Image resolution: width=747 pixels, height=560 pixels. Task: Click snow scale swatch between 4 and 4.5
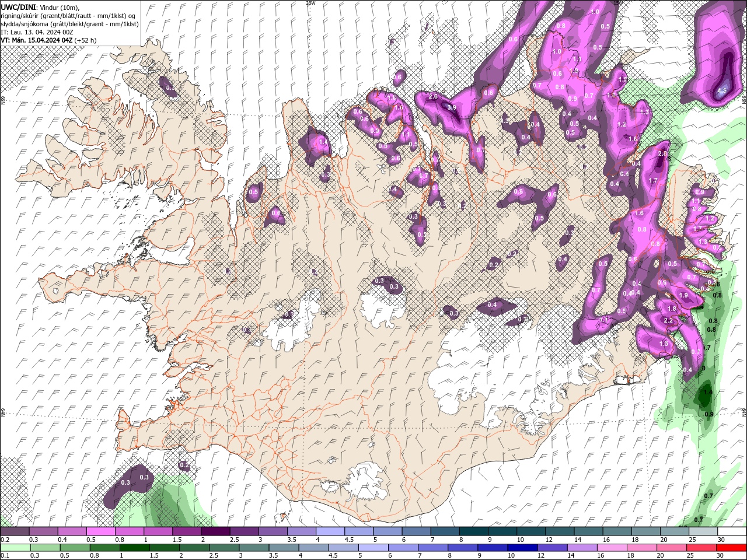point(330,531)
